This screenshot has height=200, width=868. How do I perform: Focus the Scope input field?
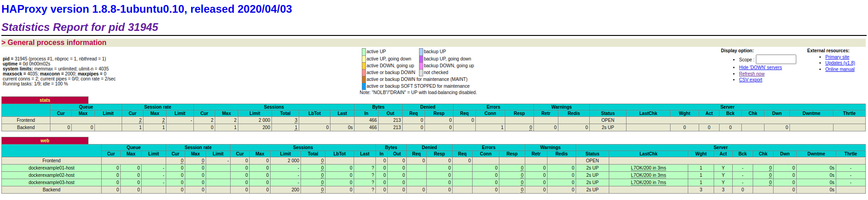pyautogui.click(x=776, y=59)
